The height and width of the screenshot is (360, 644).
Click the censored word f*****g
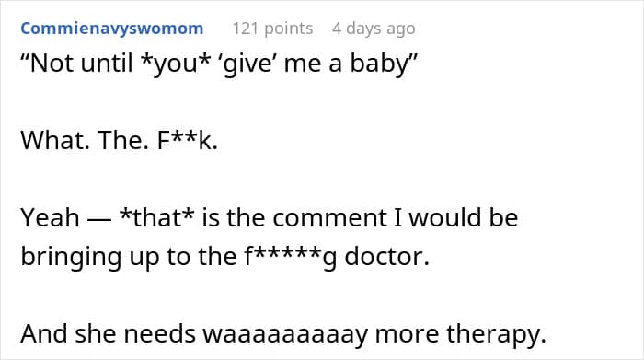click(291, 257)
